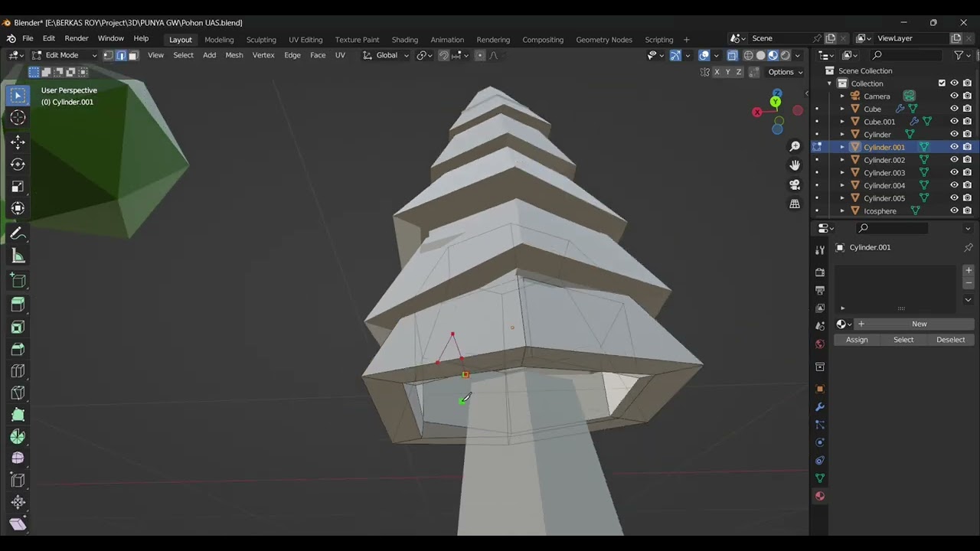Viewport: 980px width, 551px height.
Task: Activate the Scale tool
Action: (x=18, y=187)
